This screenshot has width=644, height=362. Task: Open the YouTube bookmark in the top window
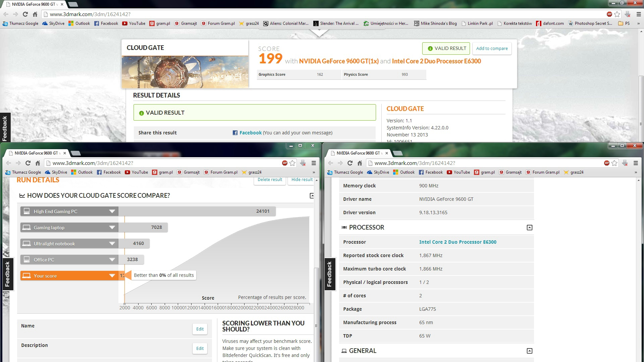133,23
